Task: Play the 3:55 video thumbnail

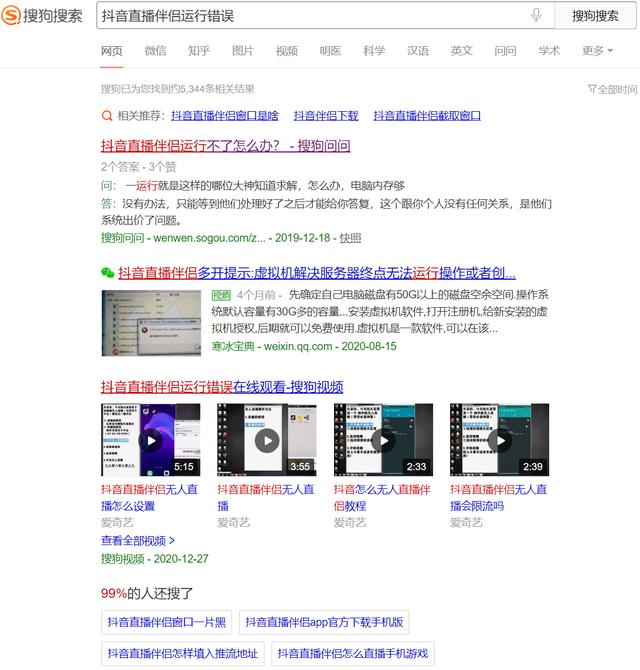Action: [267, 440]
